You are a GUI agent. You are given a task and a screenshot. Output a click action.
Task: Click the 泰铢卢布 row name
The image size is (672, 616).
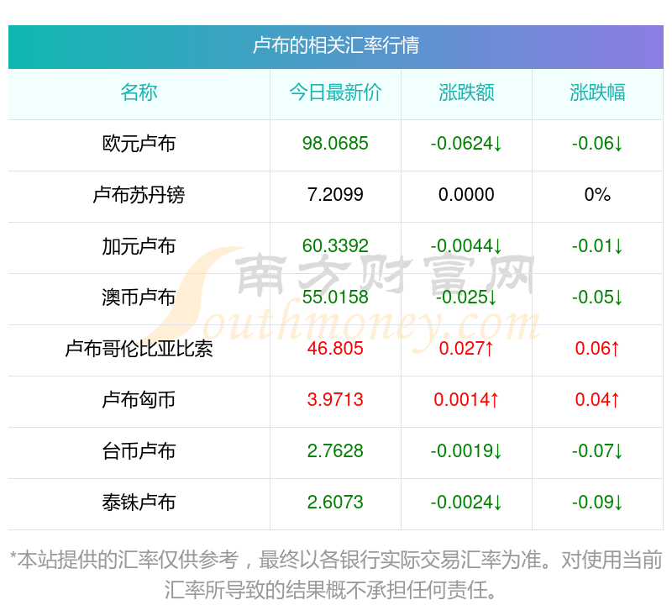(139, 503)
